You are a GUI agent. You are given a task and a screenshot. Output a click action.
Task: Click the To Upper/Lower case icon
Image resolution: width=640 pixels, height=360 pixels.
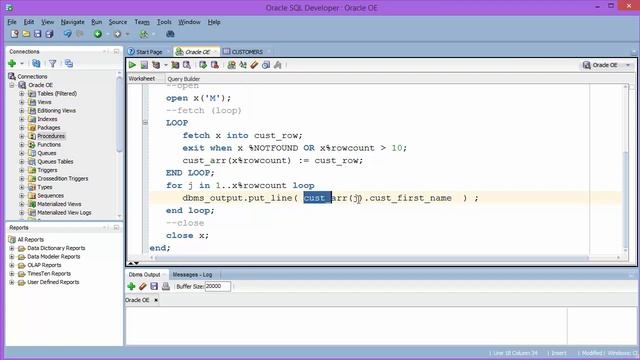243,65
